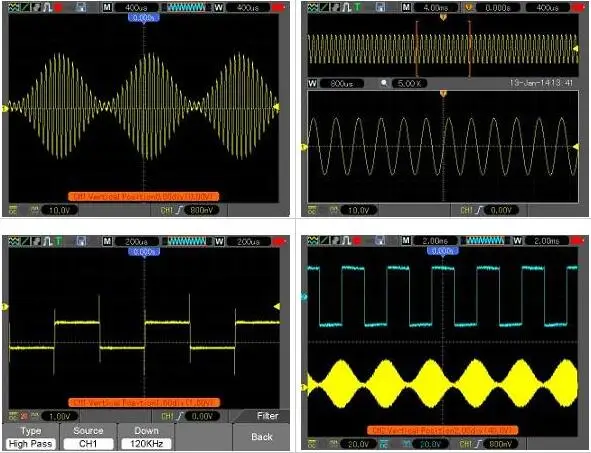
Task: Open the filter Type dropdown showing High Pass
Action: tap(31, 444)
